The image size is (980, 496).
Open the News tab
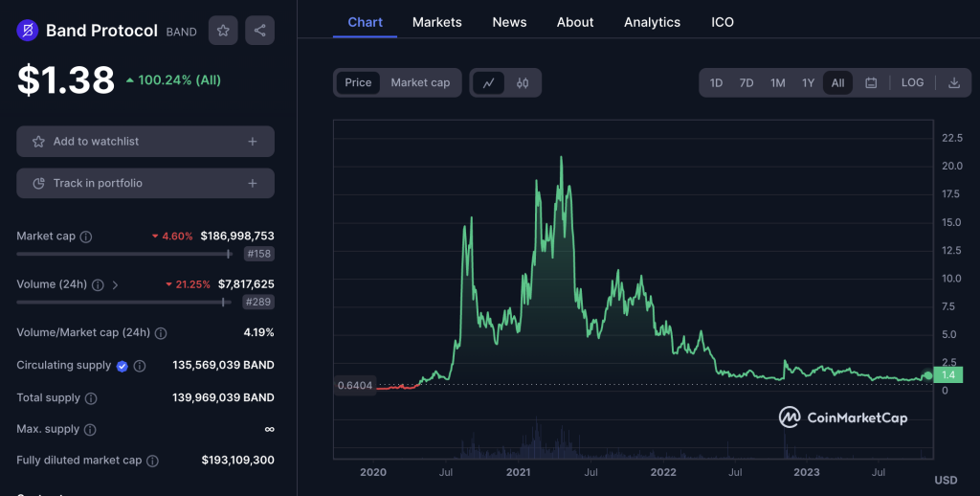click(509, 22)
